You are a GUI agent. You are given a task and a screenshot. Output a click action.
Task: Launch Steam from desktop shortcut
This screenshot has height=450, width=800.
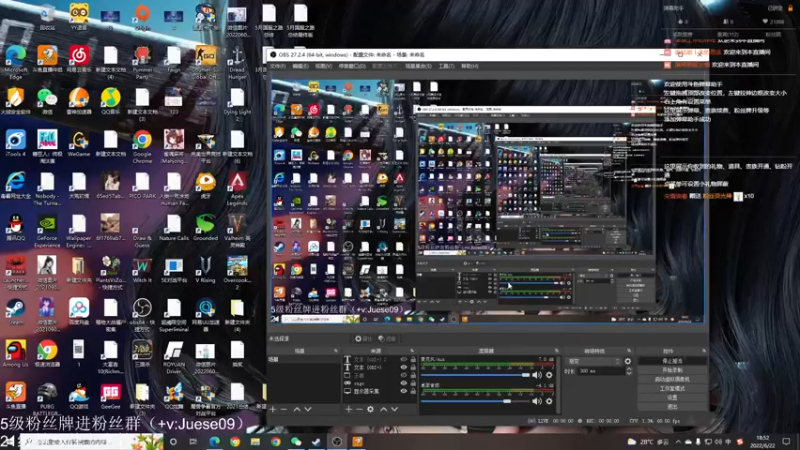point(15,312)
